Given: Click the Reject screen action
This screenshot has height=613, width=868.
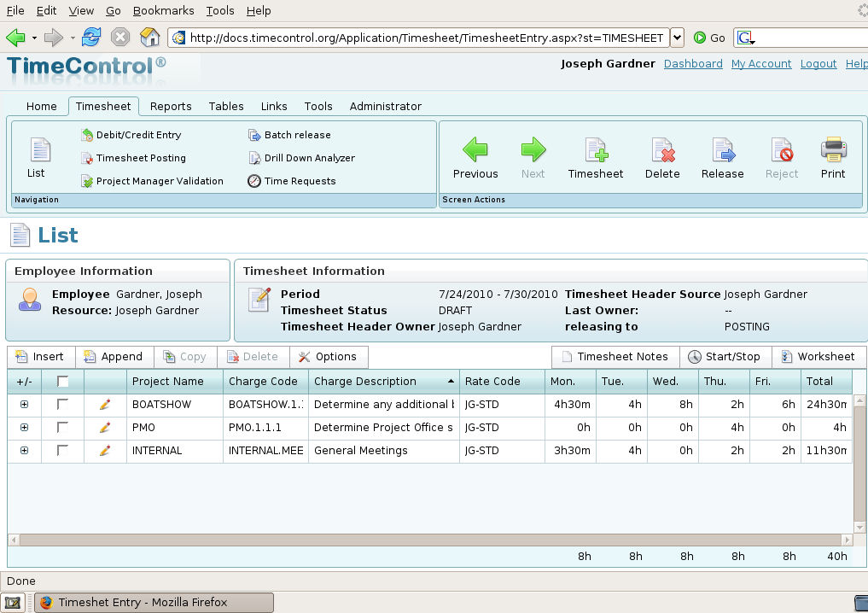Looking at the screenshot, I should click(x=782, y=158).
